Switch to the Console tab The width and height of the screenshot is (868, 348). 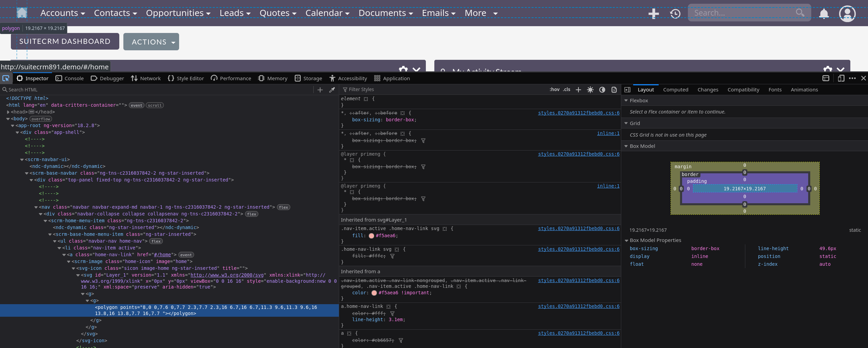(x=70, y=79)
